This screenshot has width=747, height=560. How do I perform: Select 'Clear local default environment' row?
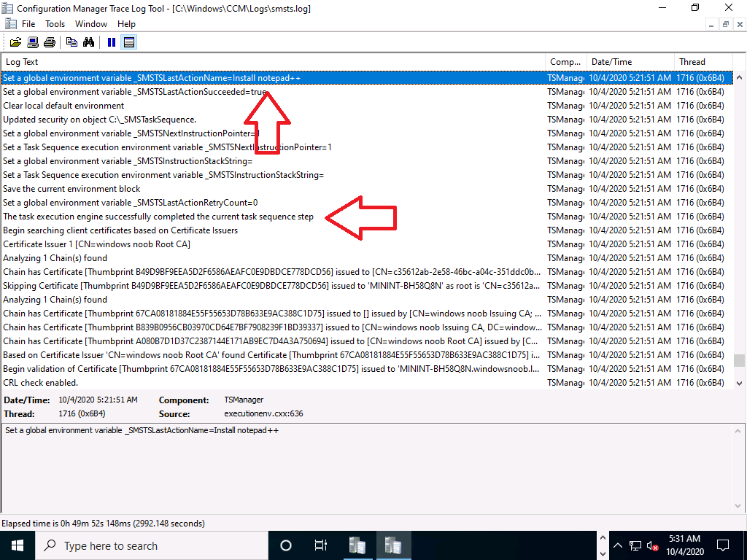click(367, 105)
